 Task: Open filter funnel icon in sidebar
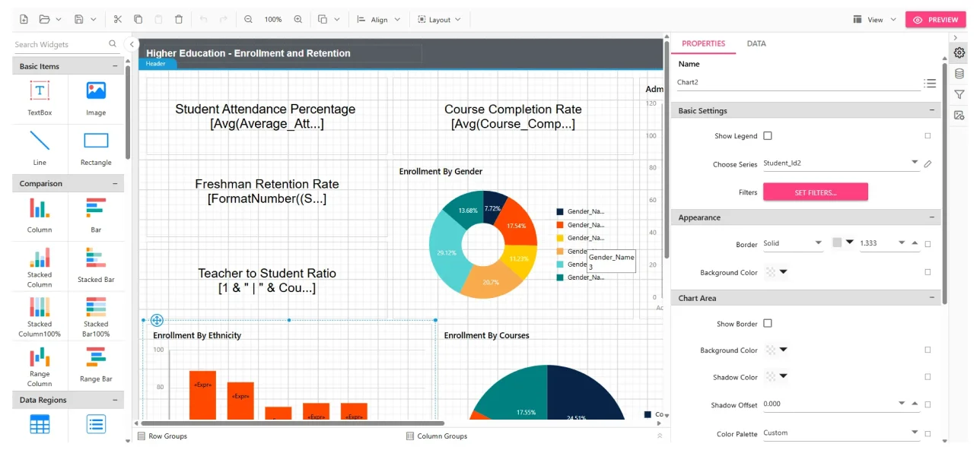click(959, 94)
